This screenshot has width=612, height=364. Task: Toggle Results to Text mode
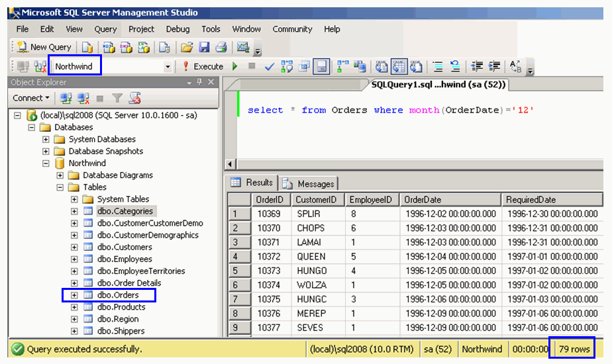pos(382,66)
